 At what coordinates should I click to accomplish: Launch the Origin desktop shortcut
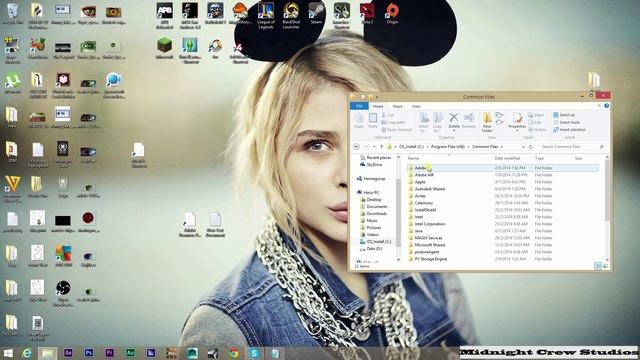392,13
